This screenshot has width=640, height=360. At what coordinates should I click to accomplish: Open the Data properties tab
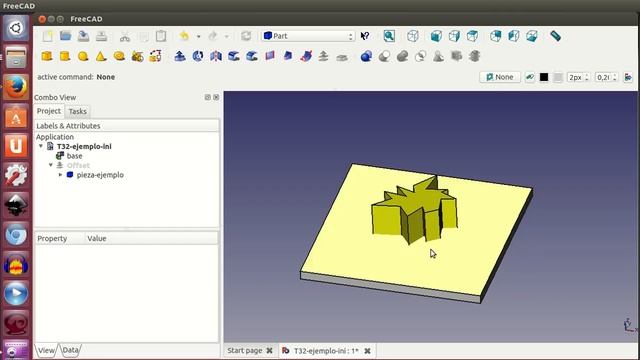pos(70,350)
